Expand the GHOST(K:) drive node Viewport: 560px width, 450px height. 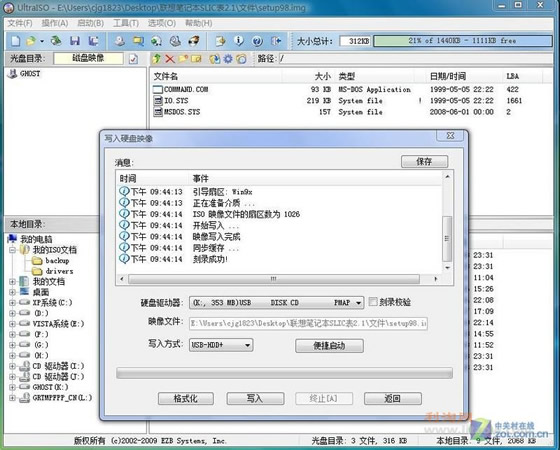pyautogui.click(x=12, y=387)
